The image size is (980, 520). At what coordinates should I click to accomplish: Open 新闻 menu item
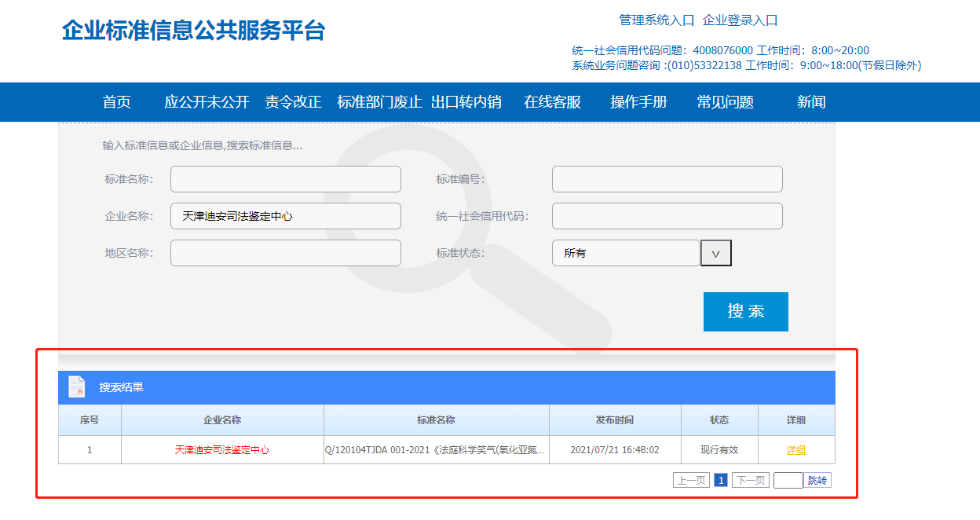click(811, 102)
